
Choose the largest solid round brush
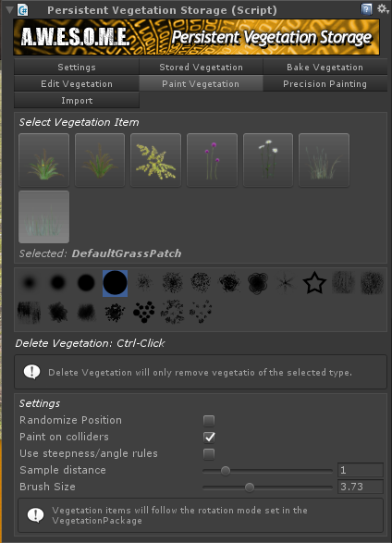tap(116, 283)
